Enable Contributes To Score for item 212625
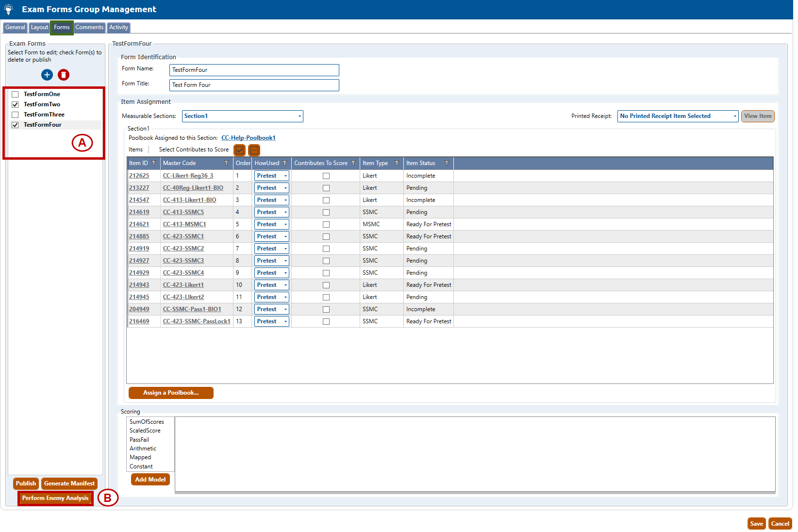This screenshot has height=532, width=798. point(326,176)
